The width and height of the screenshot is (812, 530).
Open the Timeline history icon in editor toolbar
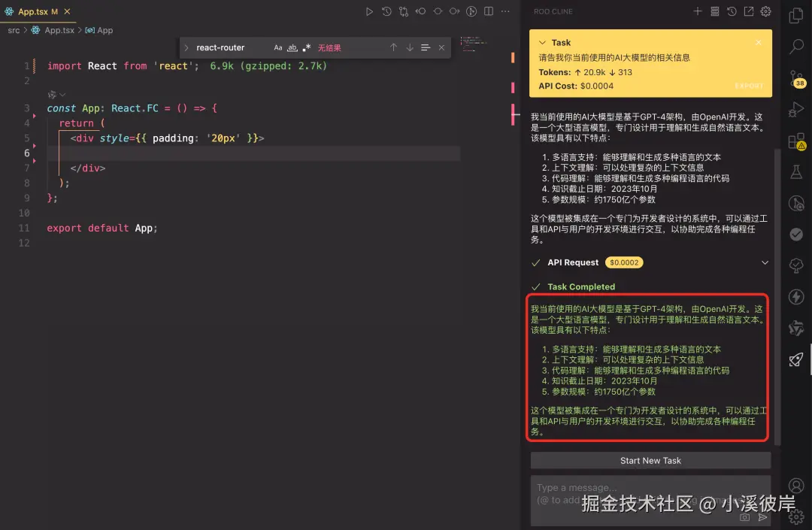tap(386, 11)
